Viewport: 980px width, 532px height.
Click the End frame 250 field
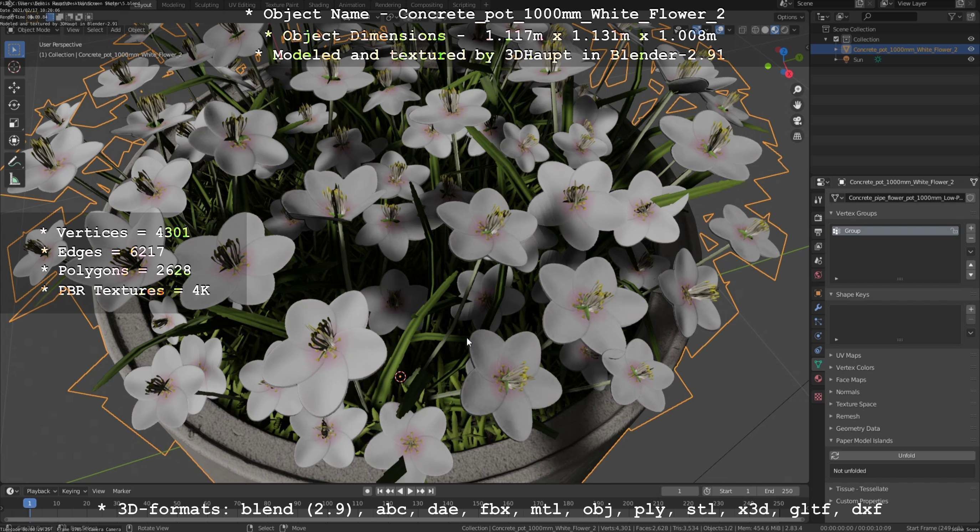point(778,491)
